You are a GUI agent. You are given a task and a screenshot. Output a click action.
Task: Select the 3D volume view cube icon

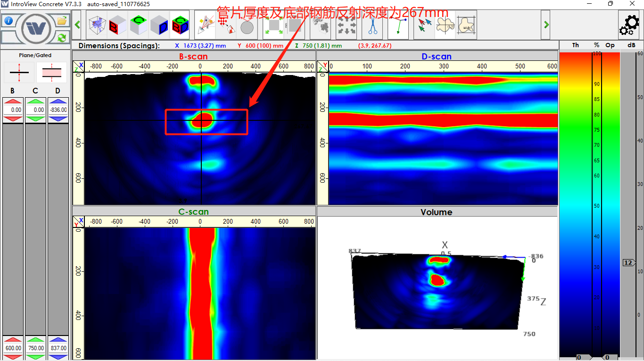click(x=97, y=25)
